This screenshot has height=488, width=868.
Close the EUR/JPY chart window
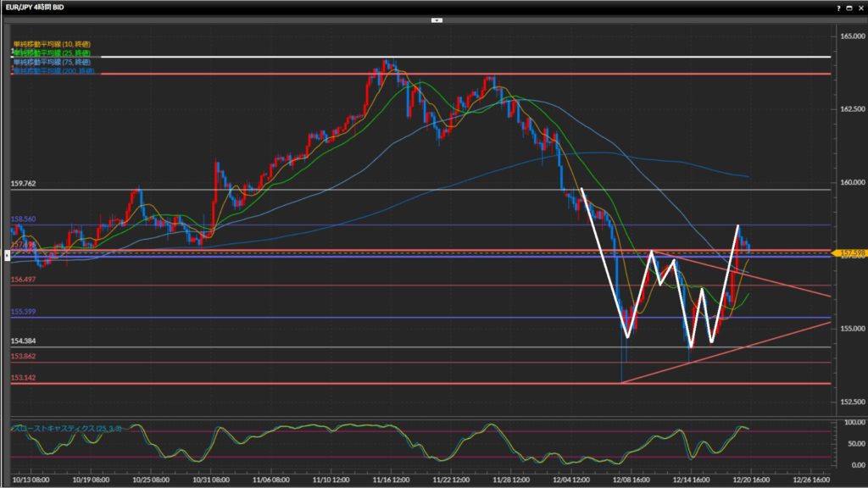point(860,8)
